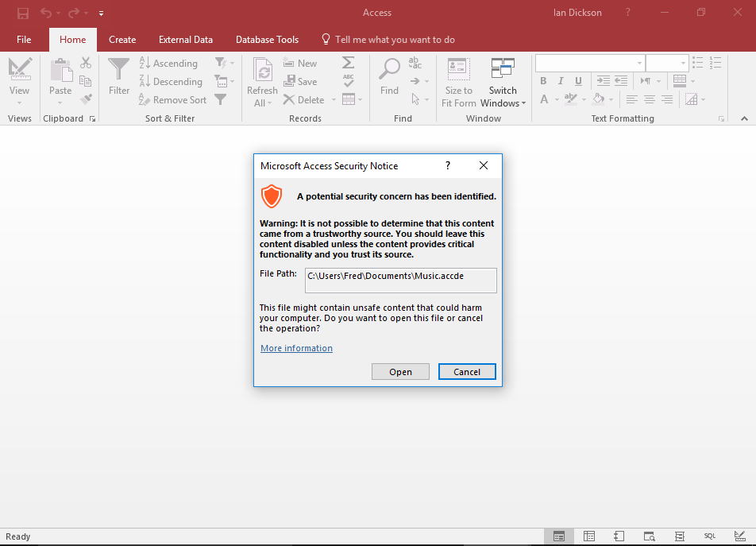Click the Go To arrow icon
Viewport: 756px width, 546px height.
(415, 81)
